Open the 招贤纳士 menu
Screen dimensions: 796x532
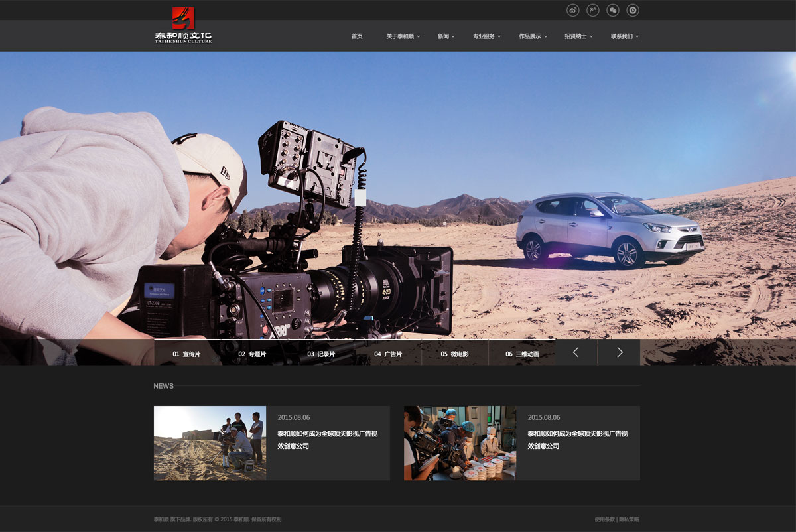[x=578, y=36]
